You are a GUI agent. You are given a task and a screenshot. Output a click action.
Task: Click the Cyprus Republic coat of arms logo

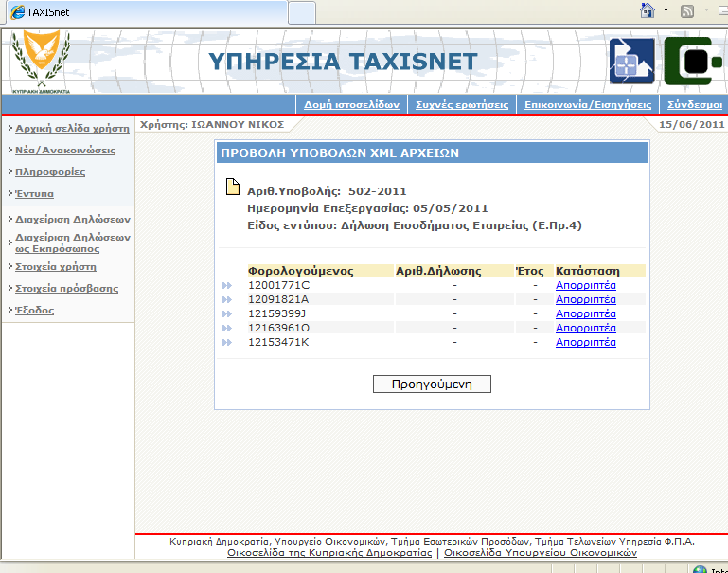[42, 61]
